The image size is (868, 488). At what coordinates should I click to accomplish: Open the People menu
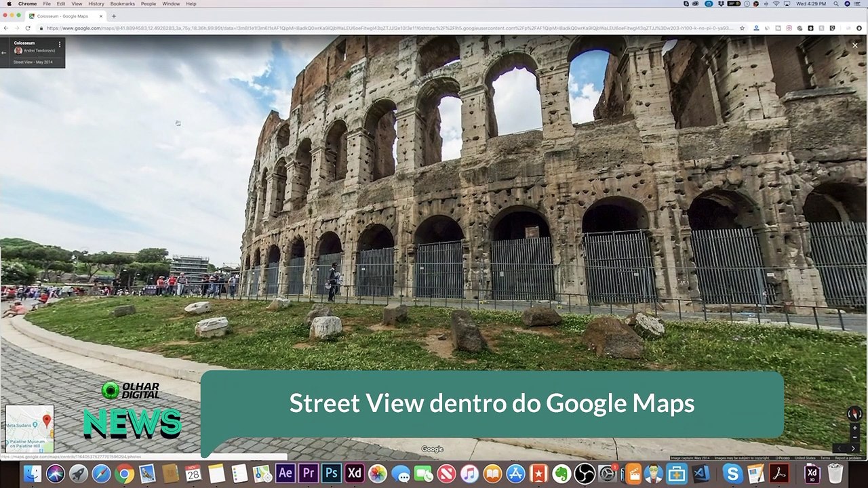coord(148,3)
